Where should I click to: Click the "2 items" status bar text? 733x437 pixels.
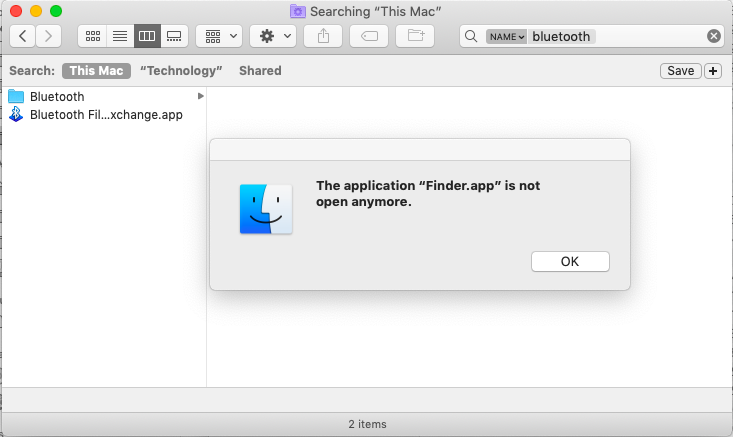tap(367, 424)
